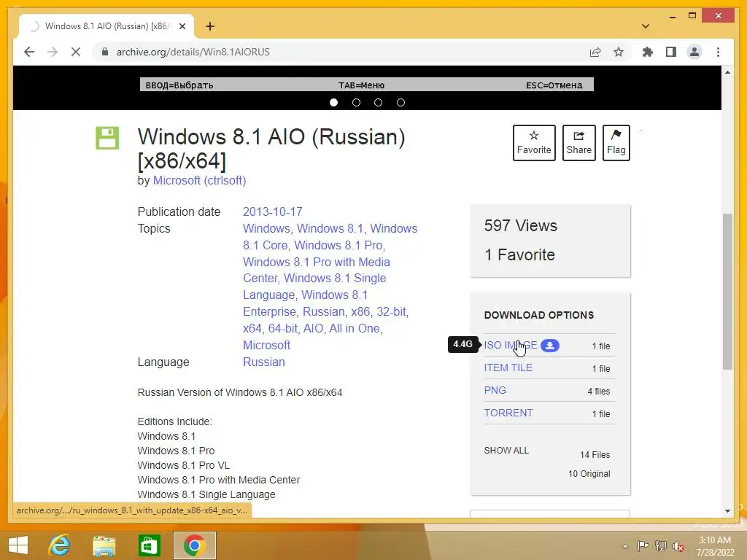This screenshot has height=560, width=747.
Task: Open the All in One topic link
Action: (x=355, y=329)
